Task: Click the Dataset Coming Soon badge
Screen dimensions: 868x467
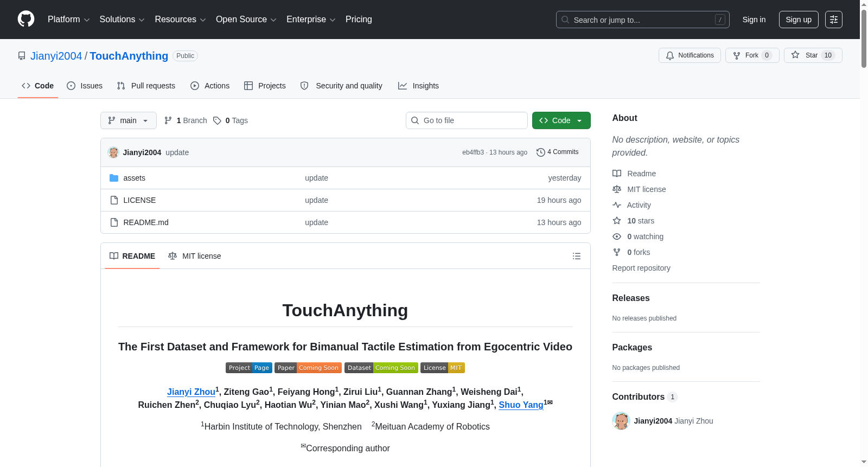Action: [x=381, y=368]
